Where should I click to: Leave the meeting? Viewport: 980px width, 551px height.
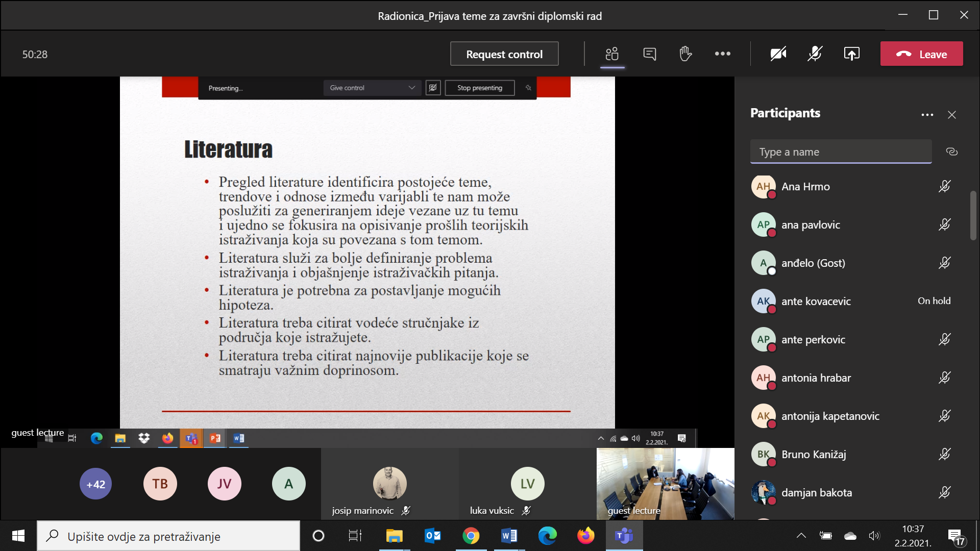pyautogui.click(x=921, y=54)
